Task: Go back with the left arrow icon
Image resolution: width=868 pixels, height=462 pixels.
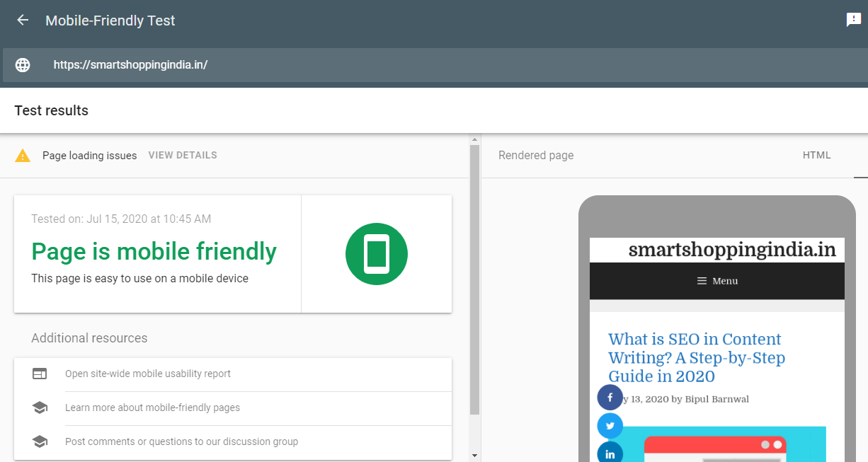Action: [23, 20]
